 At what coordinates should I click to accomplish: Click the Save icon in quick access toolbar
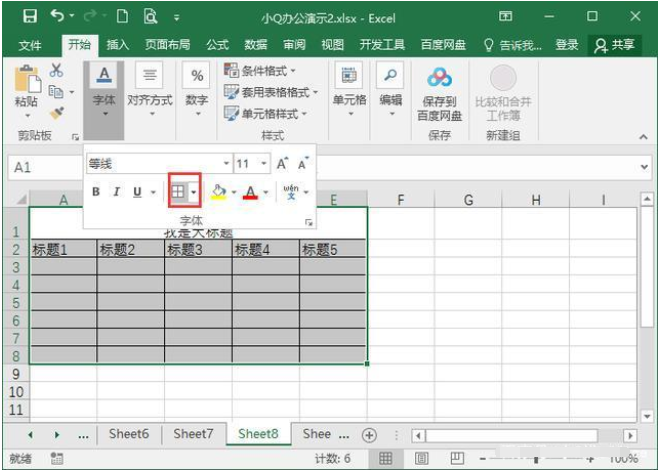click(29, 17)
